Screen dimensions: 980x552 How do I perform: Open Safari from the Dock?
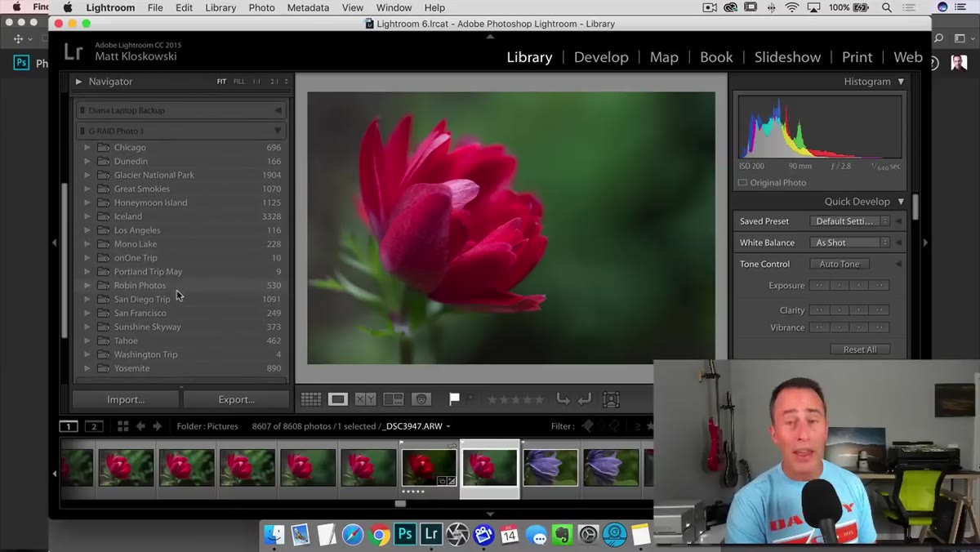[x=353, y=535]
